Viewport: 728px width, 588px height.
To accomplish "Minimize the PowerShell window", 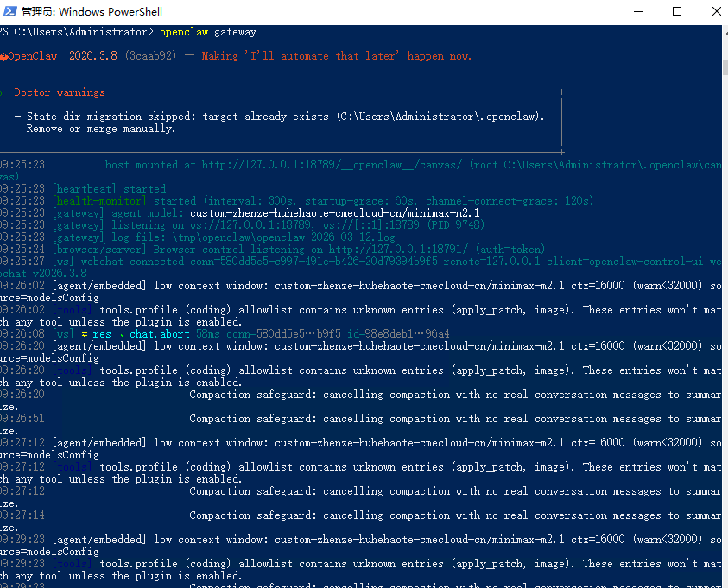I will click(636, 11).
